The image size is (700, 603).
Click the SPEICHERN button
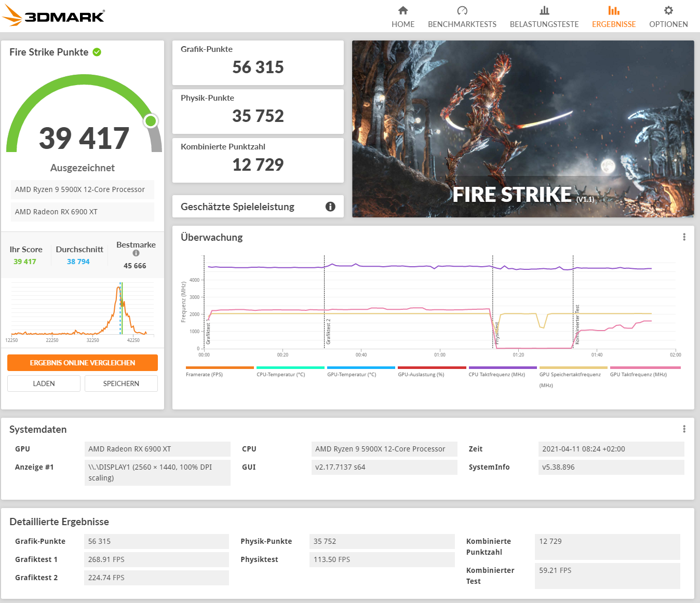point(121,383)
